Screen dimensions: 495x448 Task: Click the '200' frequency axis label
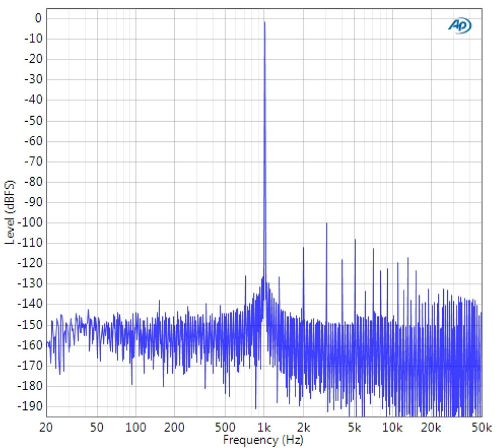tap(174, 428)
